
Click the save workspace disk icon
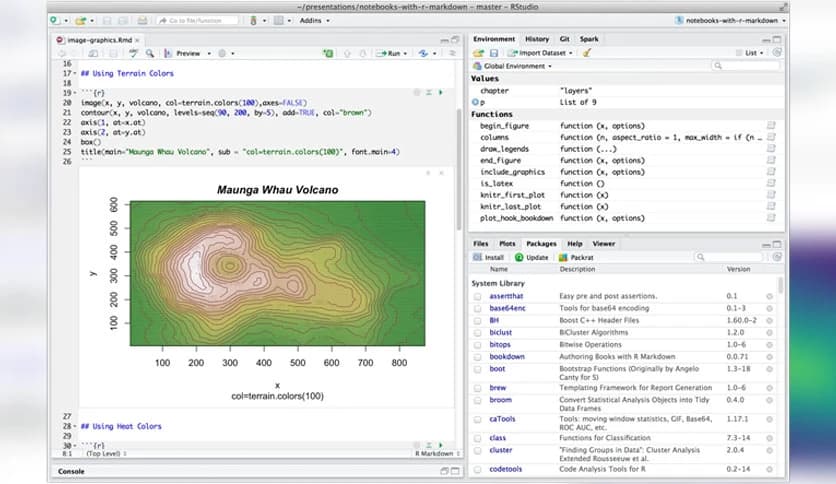point(494,52)
